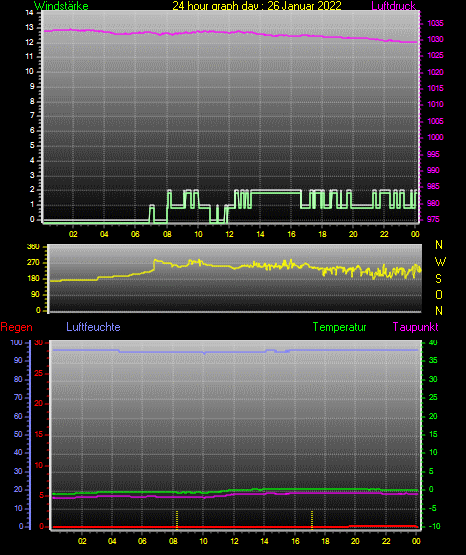
Task: Click the W direction label
Action: click(x=440, y=262)
